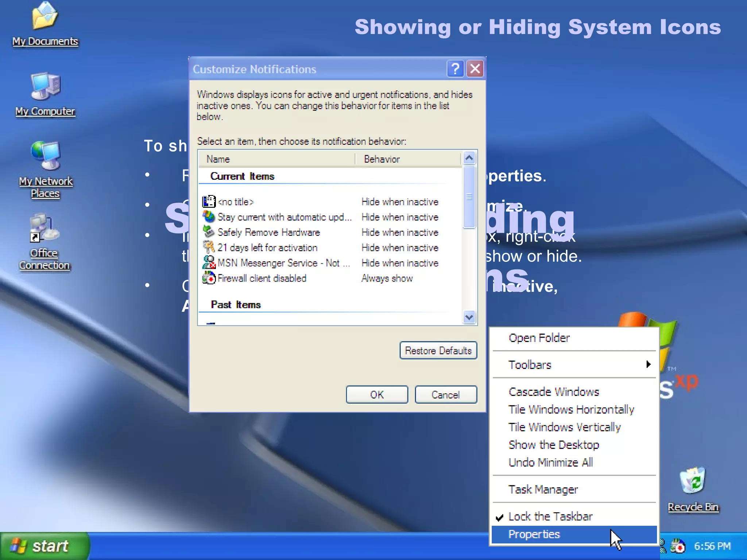Choose Undo Minimize All entry
The height and width of the screenshot is (560, 747).
tap(574, 463)
